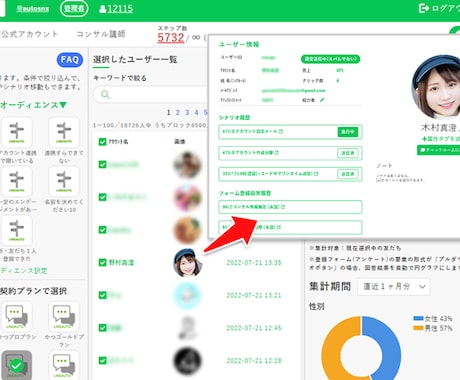Go to page 4 of the user list
The height and width of the screenshot is (380, 460).
pyautogui.click(x=196, y=112)
